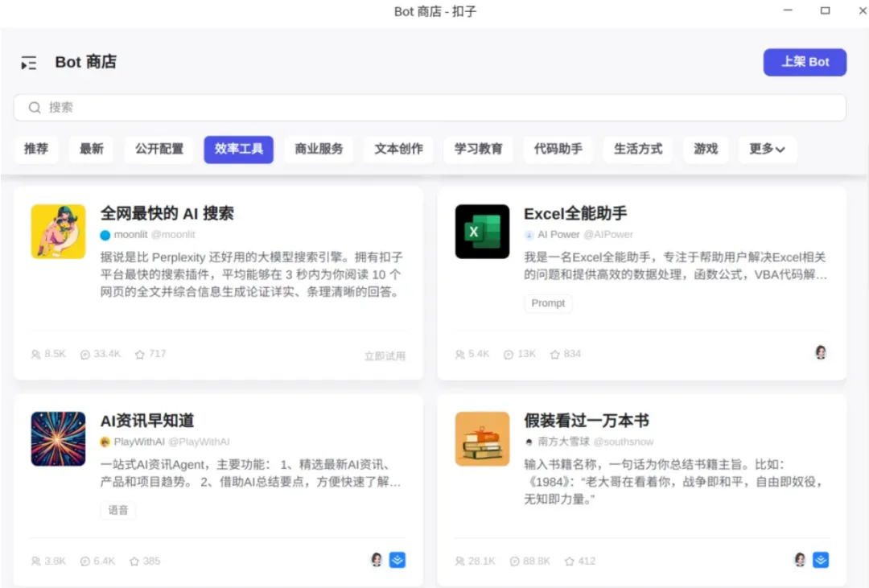The height and width of the screenshot is (588, 869).
Task: Click the 南方大雪球 author avatar
Action: click(x=529, y=442)
